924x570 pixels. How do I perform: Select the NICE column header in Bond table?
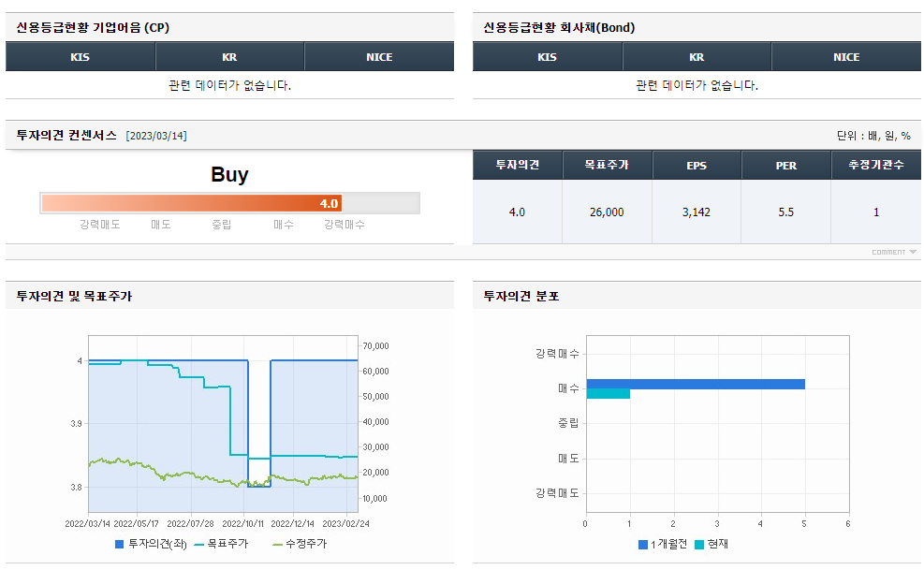click(846, 56)
